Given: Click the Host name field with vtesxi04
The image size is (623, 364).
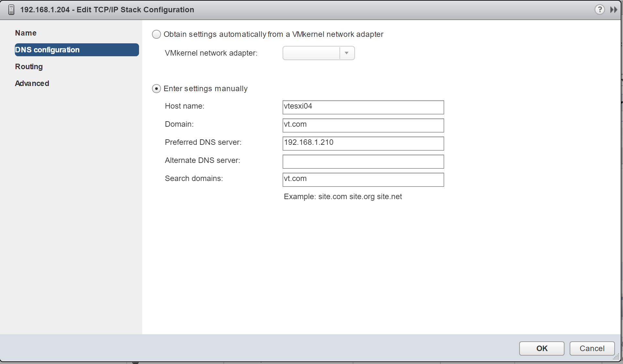Looking at the screenshot, I should [363, 107].
